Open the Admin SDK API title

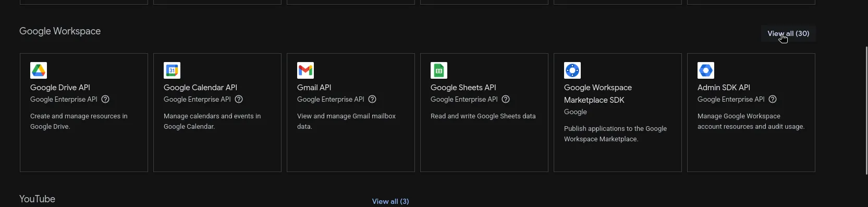(x=724, y=88)
